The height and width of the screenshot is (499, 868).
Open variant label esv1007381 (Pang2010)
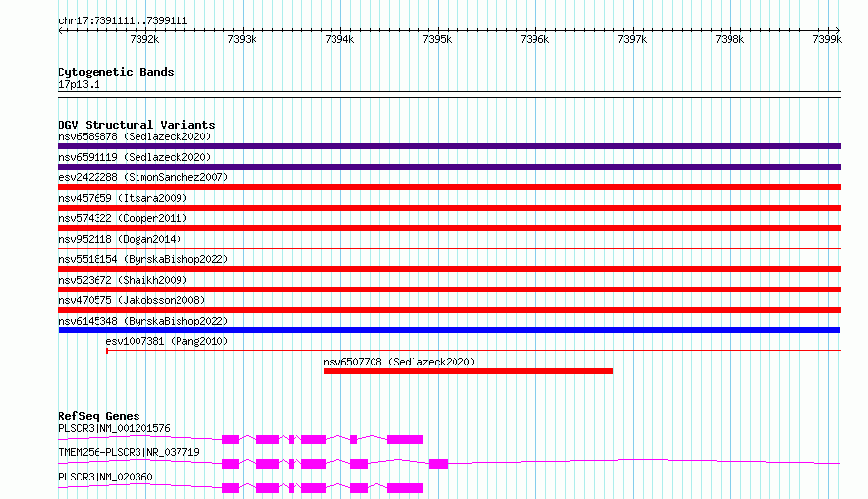point(167,341)
